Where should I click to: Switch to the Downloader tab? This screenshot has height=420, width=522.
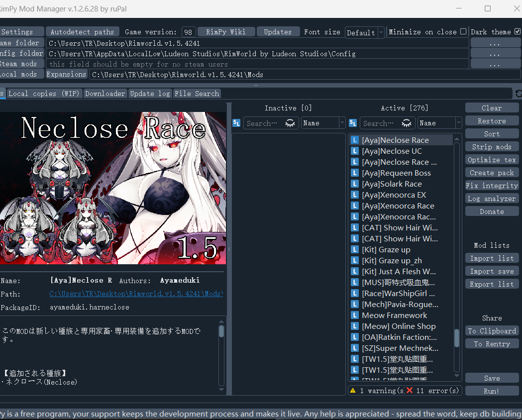point(105,94)
